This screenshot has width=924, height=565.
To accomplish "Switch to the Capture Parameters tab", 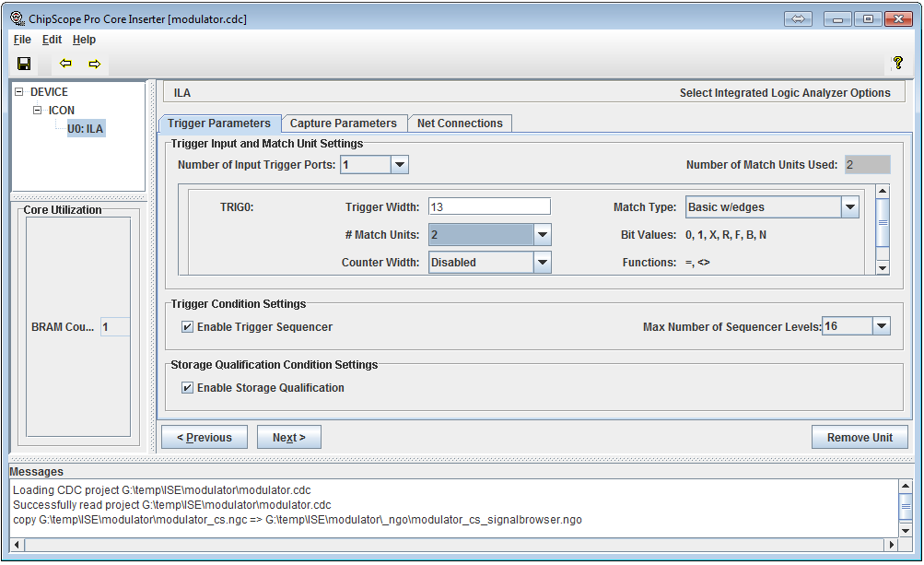I will pos(343,124).
